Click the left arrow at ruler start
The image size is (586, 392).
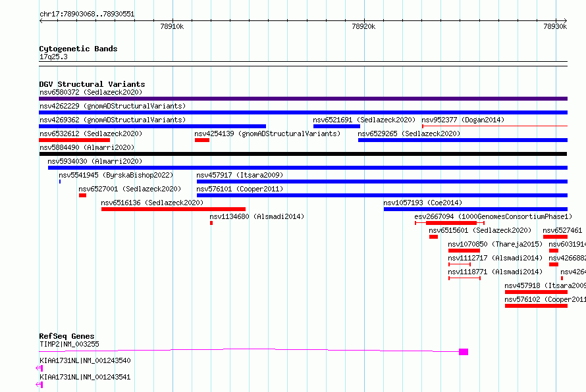tap(41, 20)
